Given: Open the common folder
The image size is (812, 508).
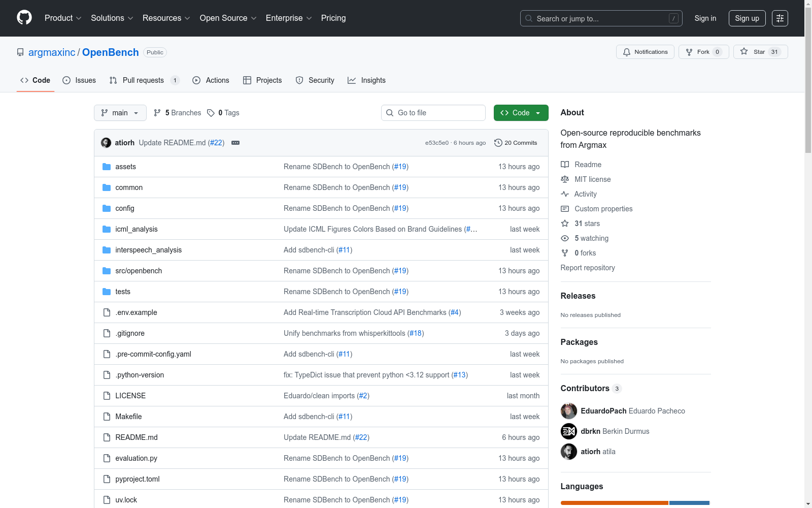Looking at the screenshot, I should 129,187.
